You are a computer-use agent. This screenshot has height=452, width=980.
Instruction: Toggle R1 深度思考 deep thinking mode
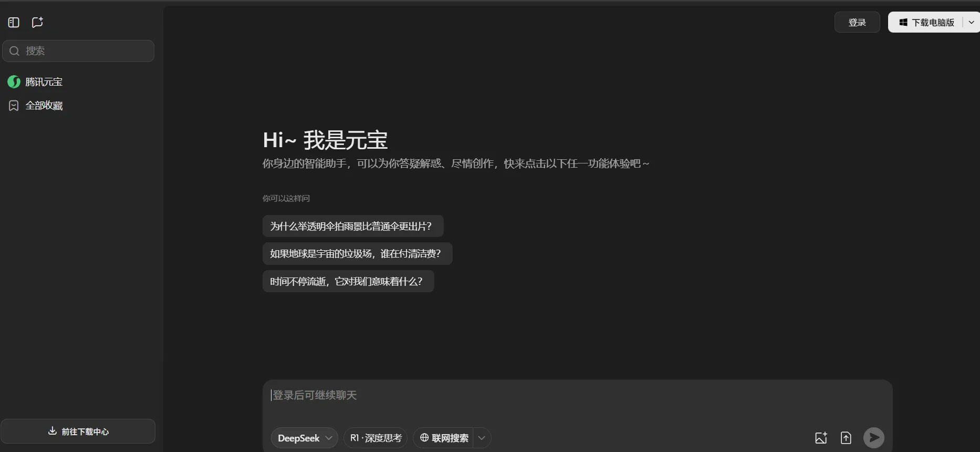point(376,438)
